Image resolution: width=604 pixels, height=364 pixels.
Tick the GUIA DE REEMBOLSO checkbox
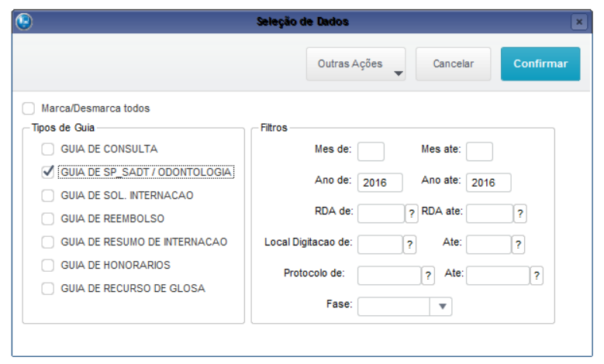[48, 218]
